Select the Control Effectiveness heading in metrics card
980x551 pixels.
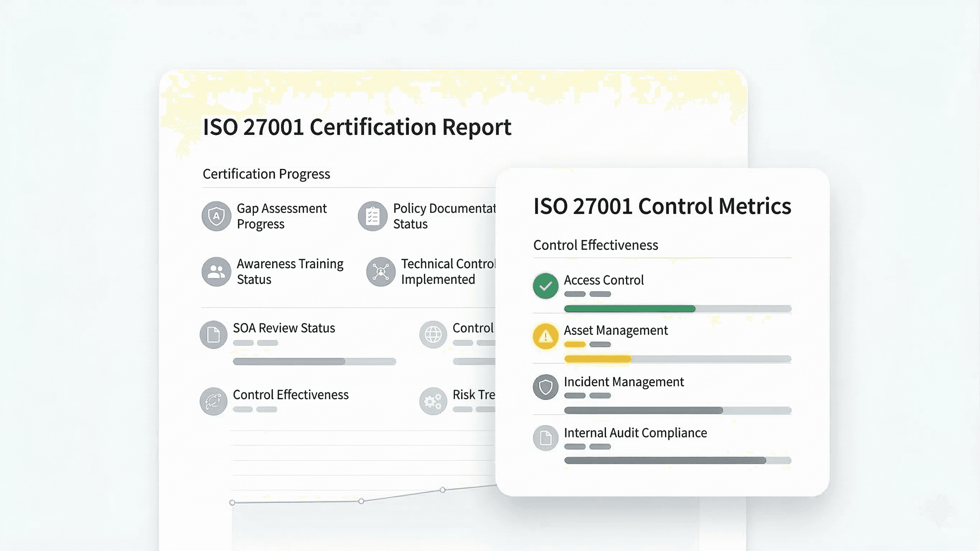(596, 245)
